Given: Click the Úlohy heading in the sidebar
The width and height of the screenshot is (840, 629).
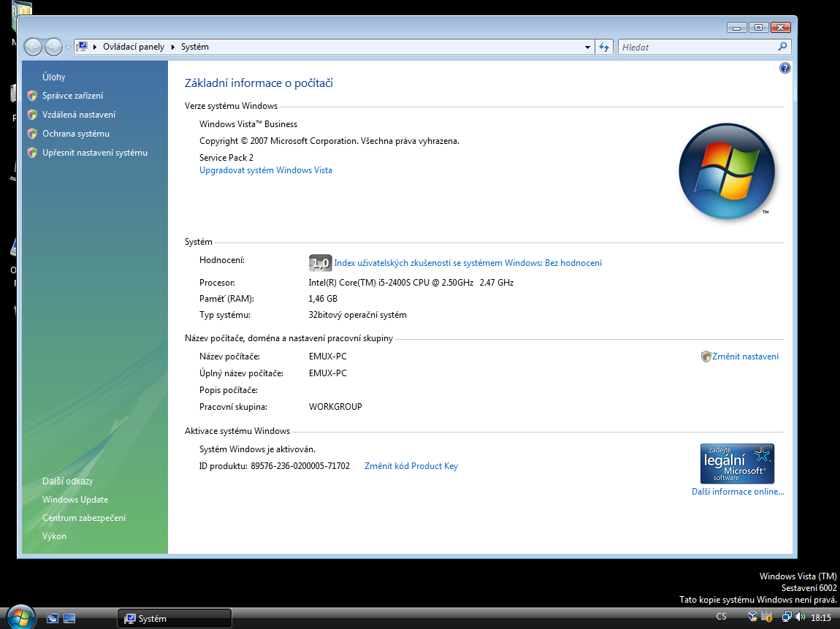Looking at the screenshot, I should coord(53,77).
